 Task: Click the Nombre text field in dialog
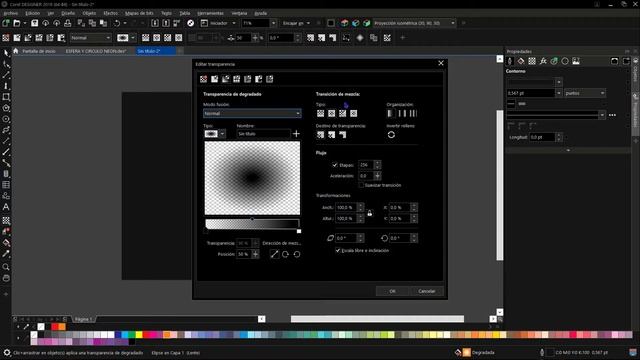[264, 134]
